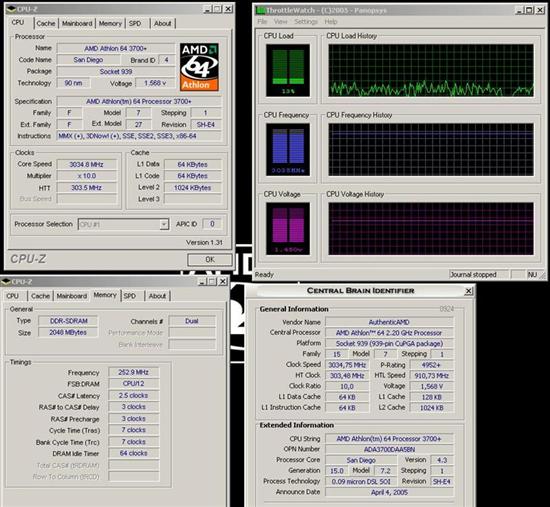
Task: Click the OPN Number value ADA3700DAA5BN
Action: click(x=389, y=449)
